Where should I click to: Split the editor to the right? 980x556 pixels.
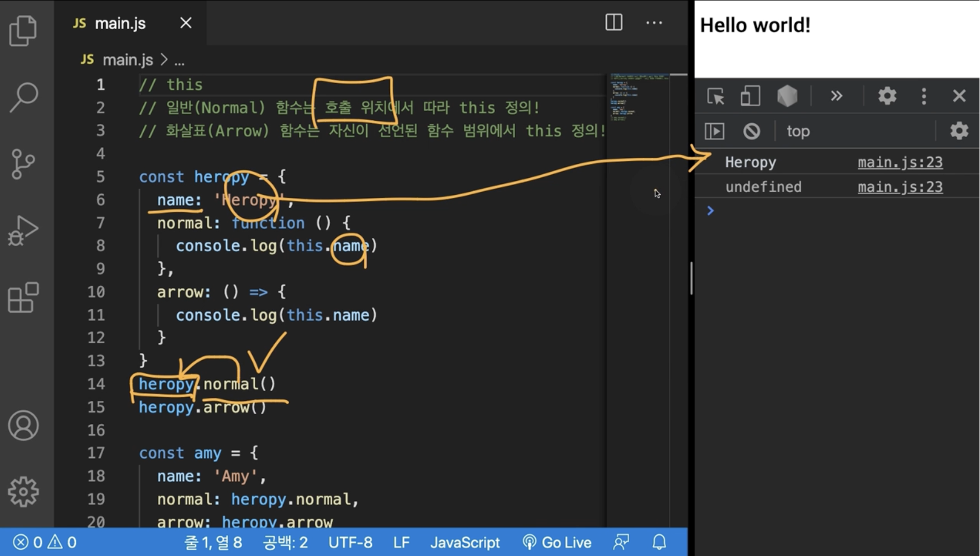[x=614, y=23]
